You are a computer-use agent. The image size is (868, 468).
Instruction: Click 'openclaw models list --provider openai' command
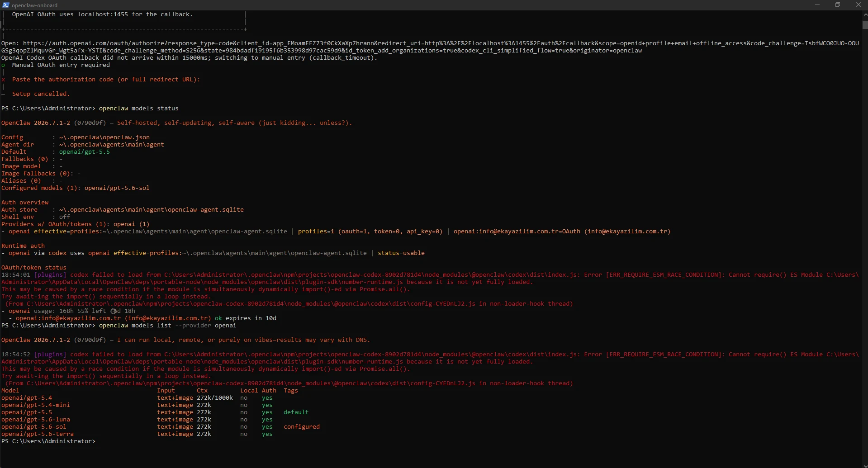tap(167, 326)
